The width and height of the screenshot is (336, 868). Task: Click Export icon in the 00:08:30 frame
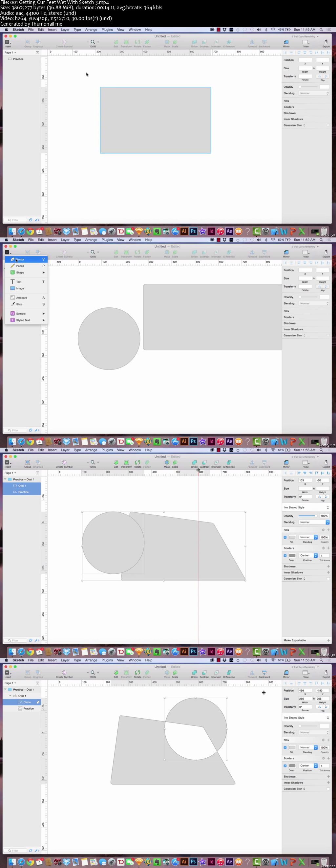point(326,462)
